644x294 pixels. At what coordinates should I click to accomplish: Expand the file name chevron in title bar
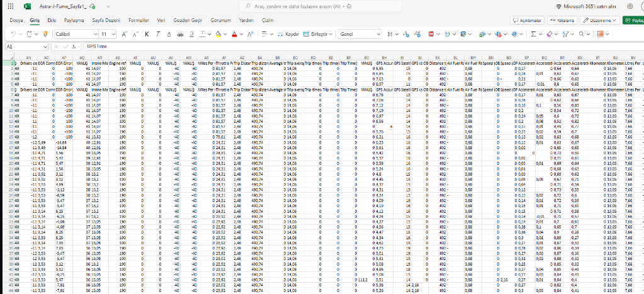(108, 6)
